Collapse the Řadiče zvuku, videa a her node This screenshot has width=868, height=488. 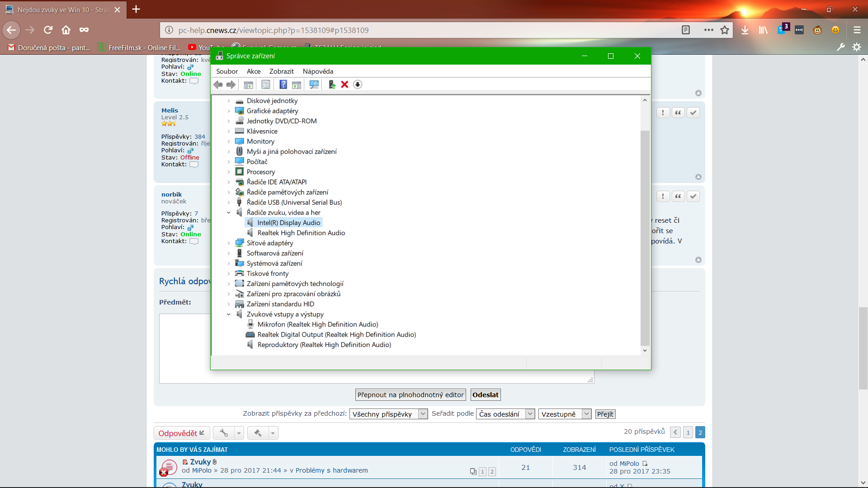229,213
